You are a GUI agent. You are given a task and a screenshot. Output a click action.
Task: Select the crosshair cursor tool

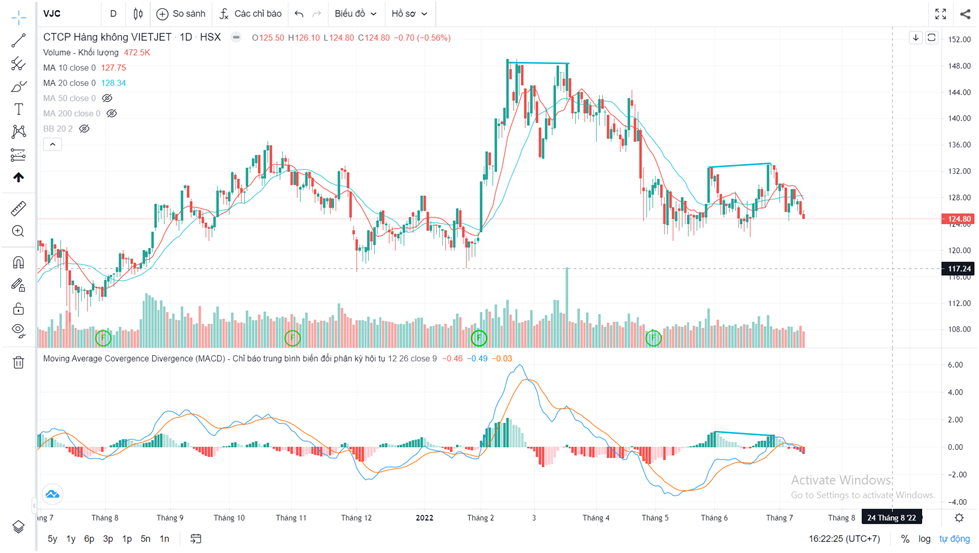18,17
